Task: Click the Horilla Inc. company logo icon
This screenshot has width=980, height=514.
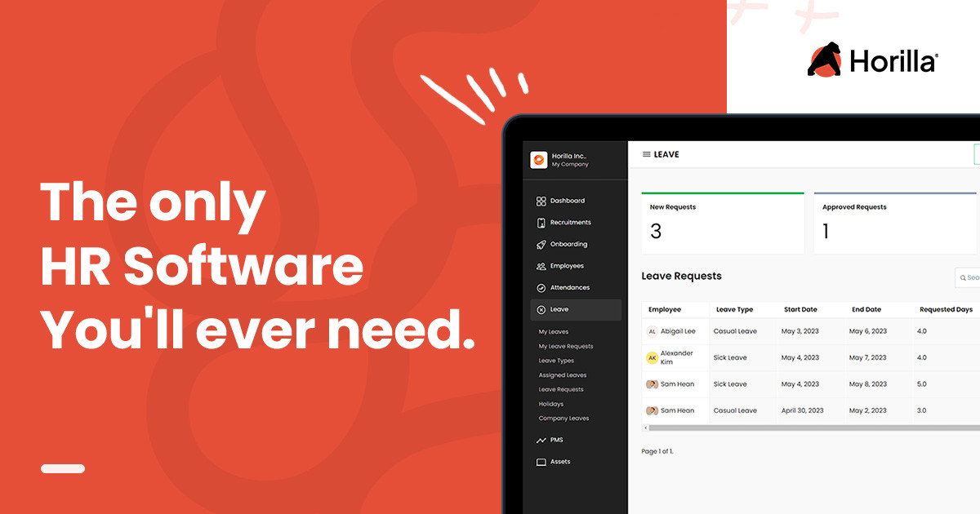Action: pyautogui.click(x=538, y=160)
